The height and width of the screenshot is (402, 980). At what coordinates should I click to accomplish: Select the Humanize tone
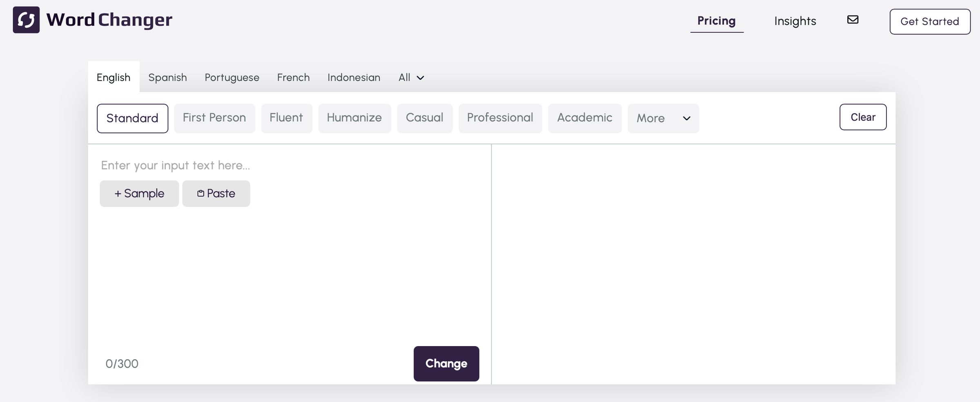tap(354, 118)
